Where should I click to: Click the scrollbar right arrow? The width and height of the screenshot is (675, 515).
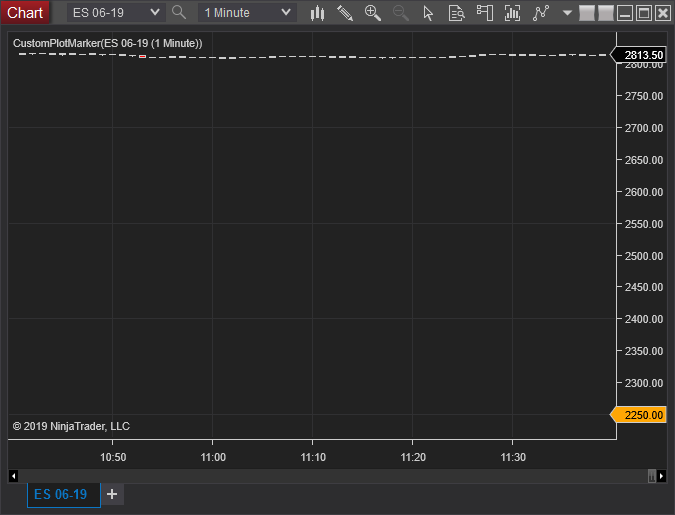pyautogui.click(x=662, y=476)
